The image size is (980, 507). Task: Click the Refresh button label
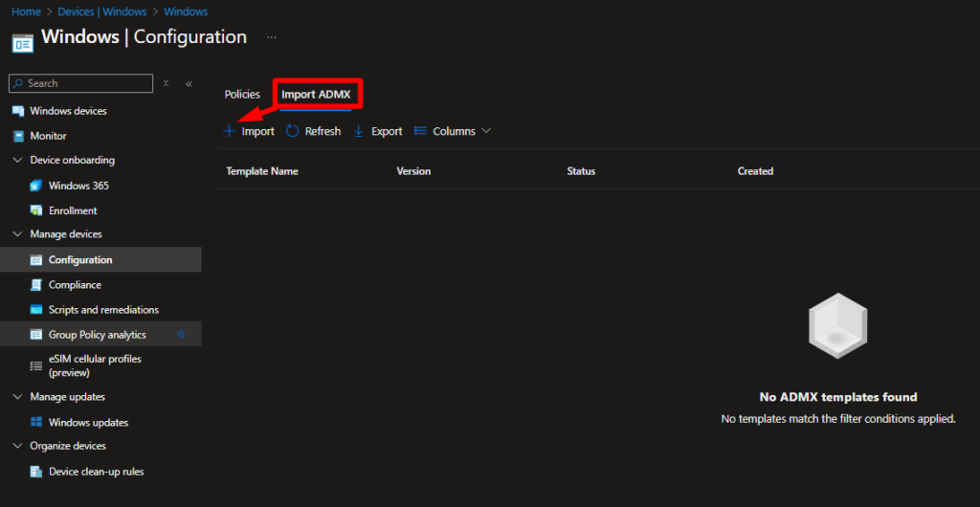[323, 132]
